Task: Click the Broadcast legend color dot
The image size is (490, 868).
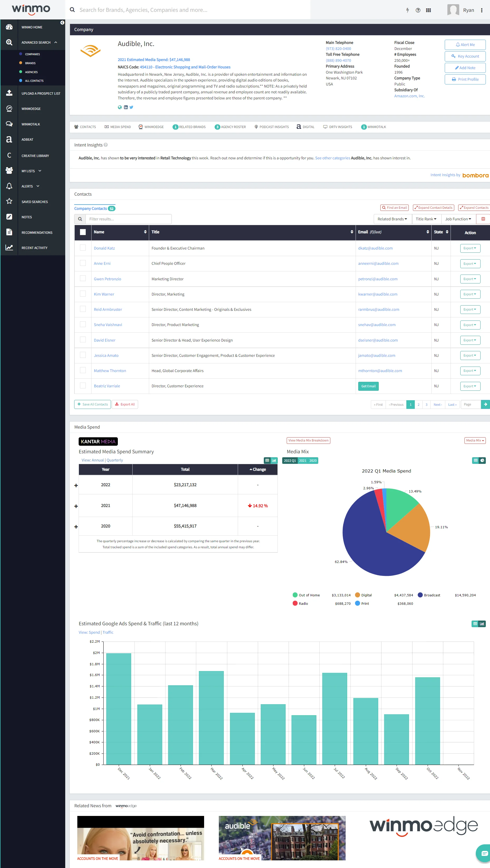Action: click(x=420, y=595)
